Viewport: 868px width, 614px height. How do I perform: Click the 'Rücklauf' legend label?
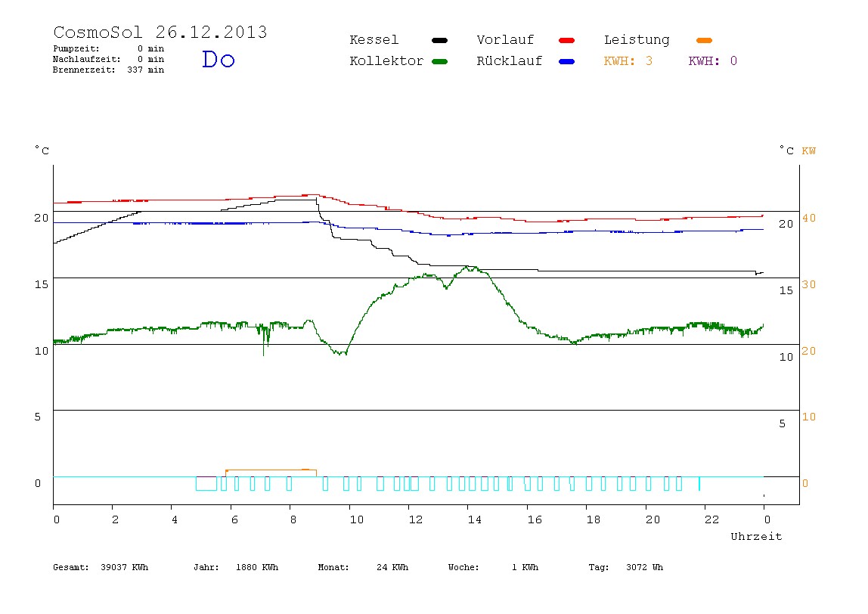coord(510,61)
